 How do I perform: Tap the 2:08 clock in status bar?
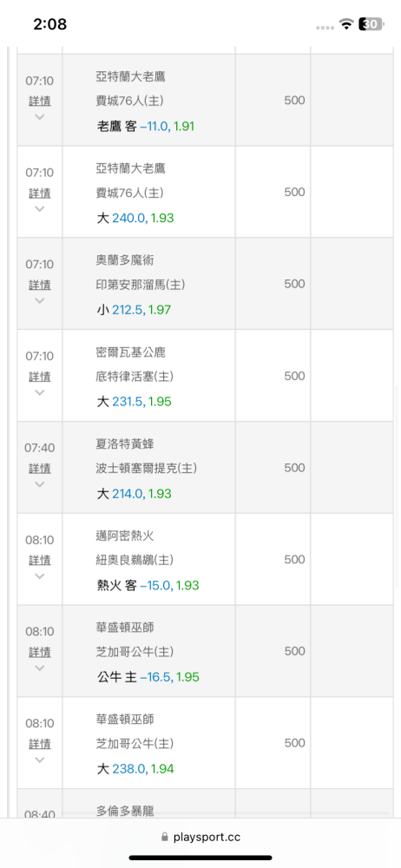(x=49, y=24)
